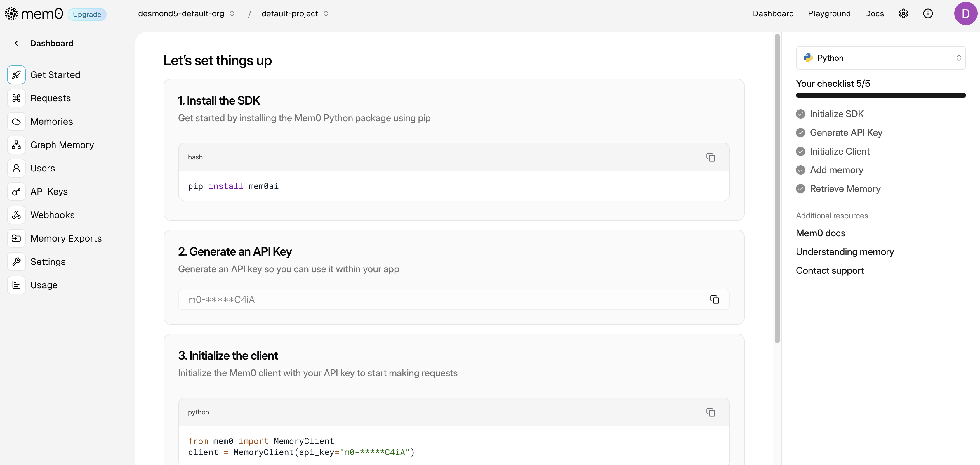Click the Memories cloud icon
The image size is (980, 465).
tap(16, 122)
